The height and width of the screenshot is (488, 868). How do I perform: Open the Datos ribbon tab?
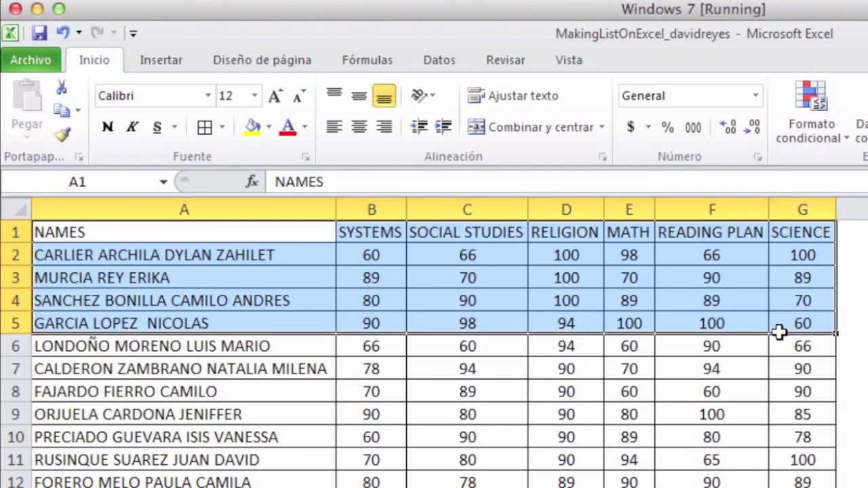(x=439, y=60)
